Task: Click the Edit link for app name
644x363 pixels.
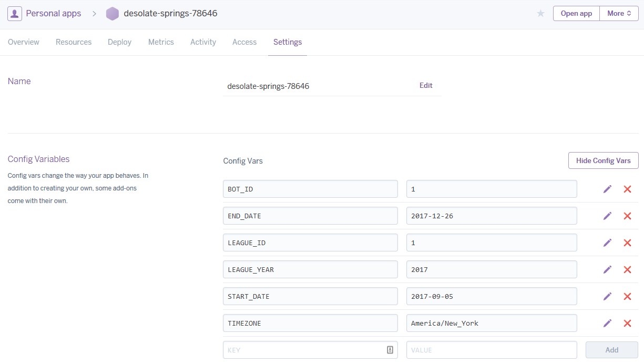Action: coord(426,85)
